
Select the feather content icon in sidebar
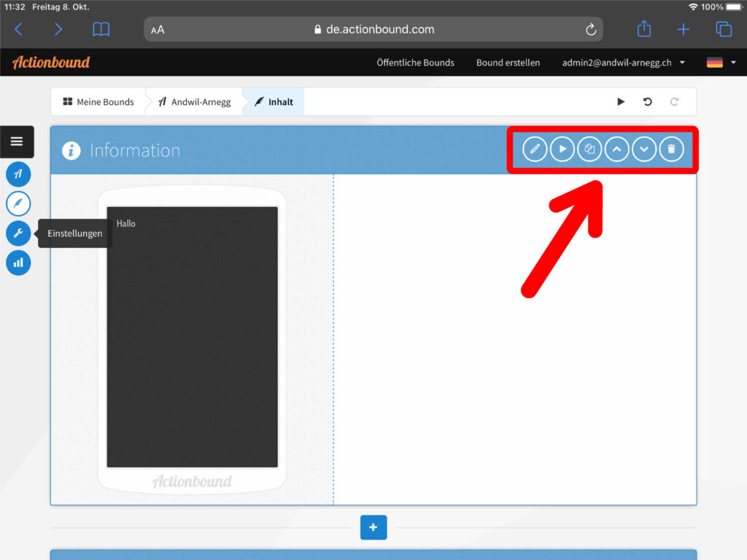click(x=18, y=203)
